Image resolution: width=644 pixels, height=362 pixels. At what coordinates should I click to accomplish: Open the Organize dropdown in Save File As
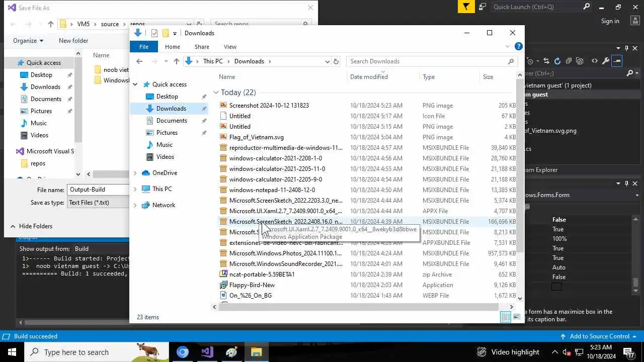pyautogui.click(x=28, y=41)
